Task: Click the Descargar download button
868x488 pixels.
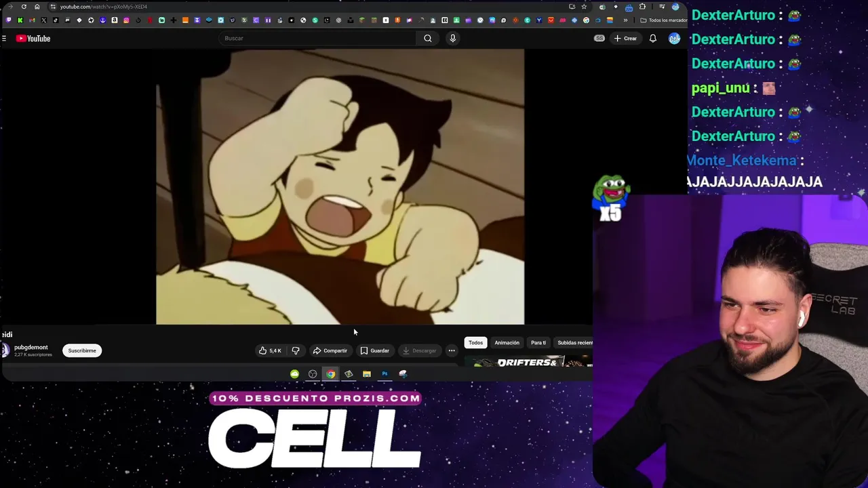Action: 419,350
